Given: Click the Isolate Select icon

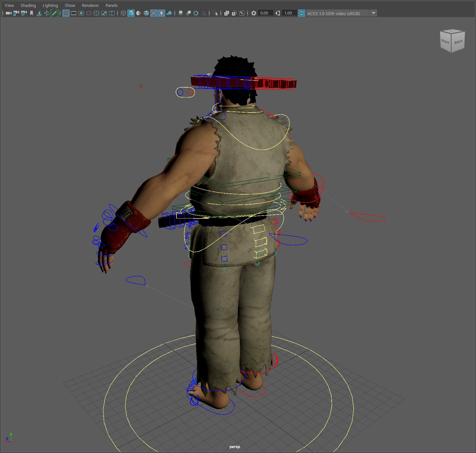Looking at the screenshot, I should [215, 13].
